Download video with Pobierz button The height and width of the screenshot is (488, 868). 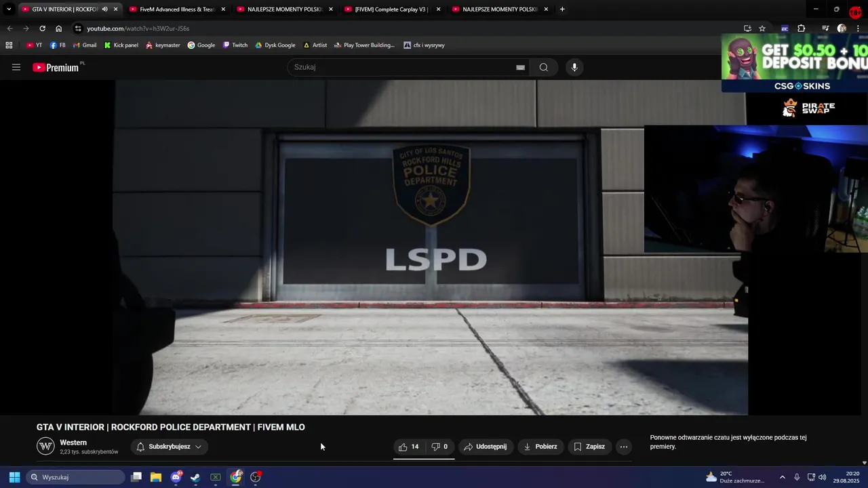[x=540, y=447]
